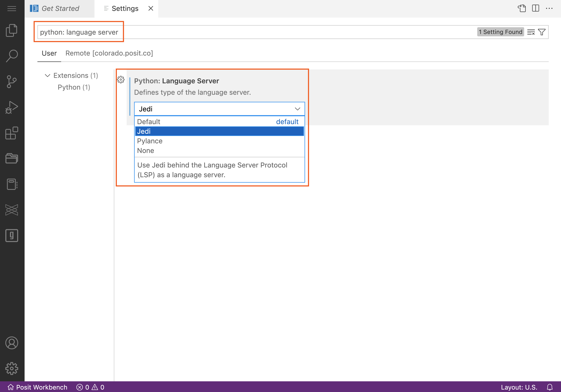Open Settings JSON file icon
Viewport: 561px width, 392px height.
click(522, 9)
